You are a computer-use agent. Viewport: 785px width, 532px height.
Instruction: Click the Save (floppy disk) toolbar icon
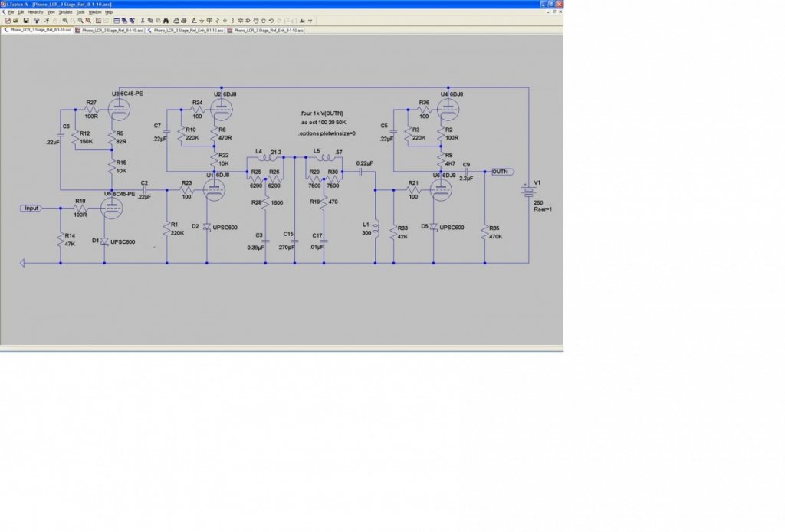pos(26,21)
